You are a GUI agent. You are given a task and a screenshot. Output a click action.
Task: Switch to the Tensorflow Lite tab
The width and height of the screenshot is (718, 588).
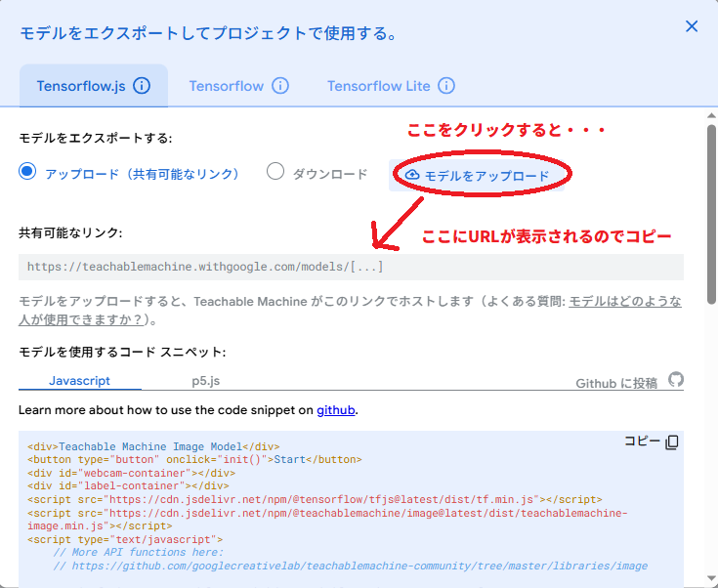coord(391,86)
